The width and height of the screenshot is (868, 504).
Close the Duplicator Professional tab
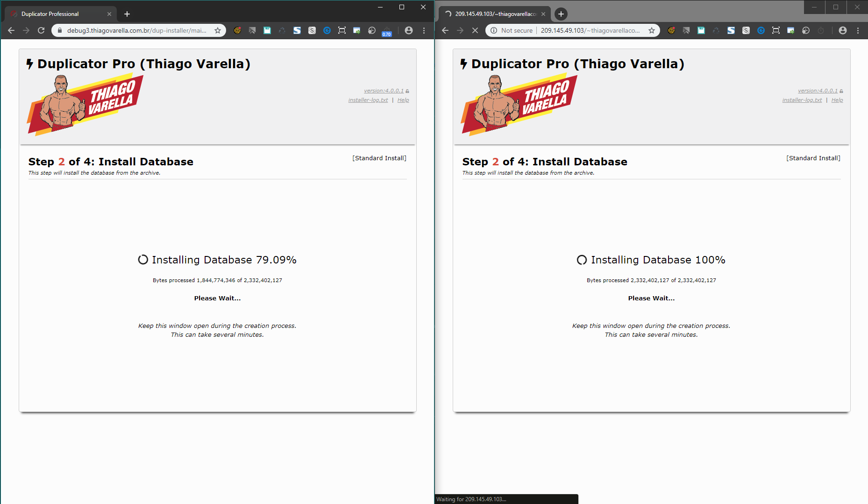click(x=109, y=14)
